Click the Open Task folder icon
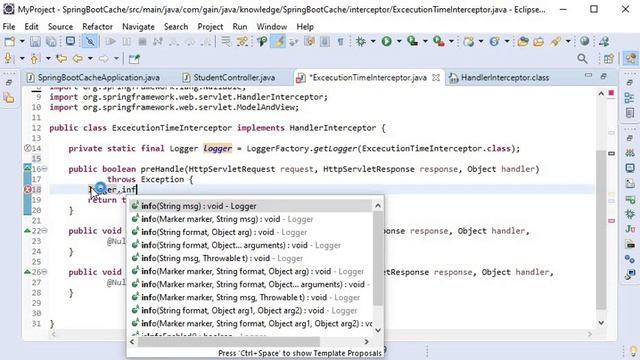The image size is (640, 360). (538, 41)
